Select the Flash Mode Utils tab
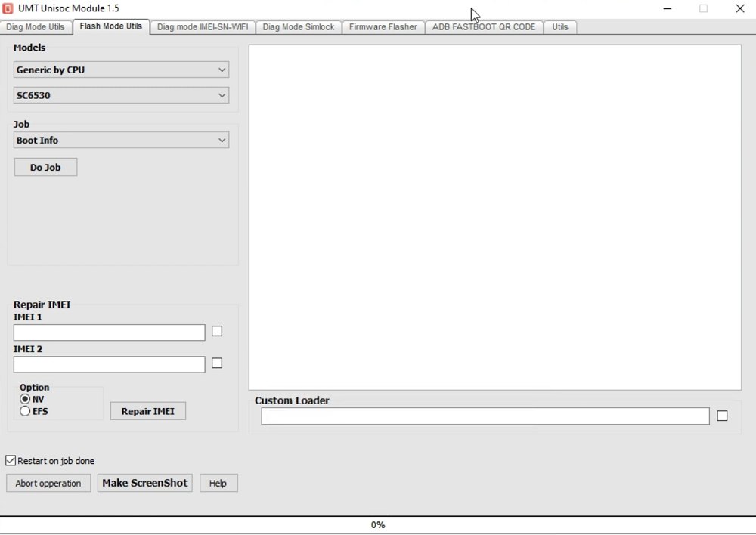The width and height of the screenshot is (756, 535). (111, 26)
